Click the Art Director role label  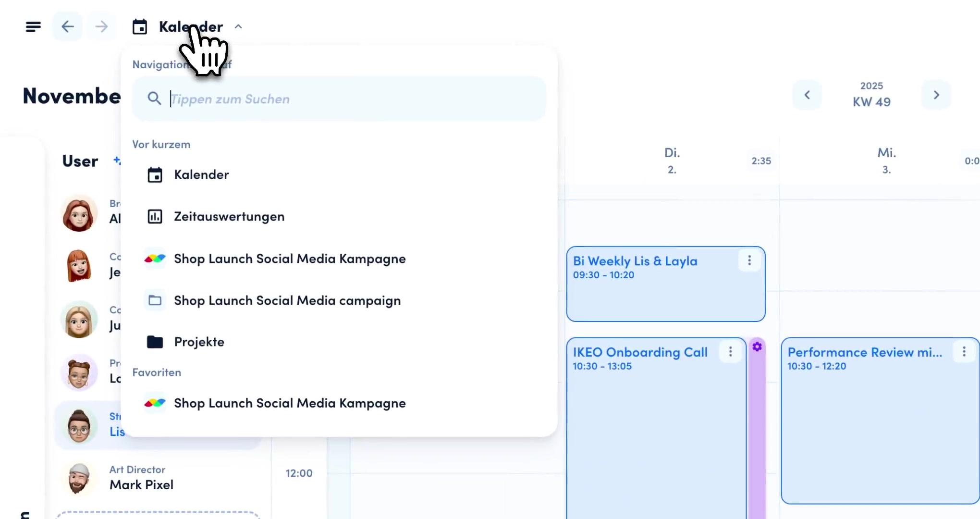coord(137,470)
